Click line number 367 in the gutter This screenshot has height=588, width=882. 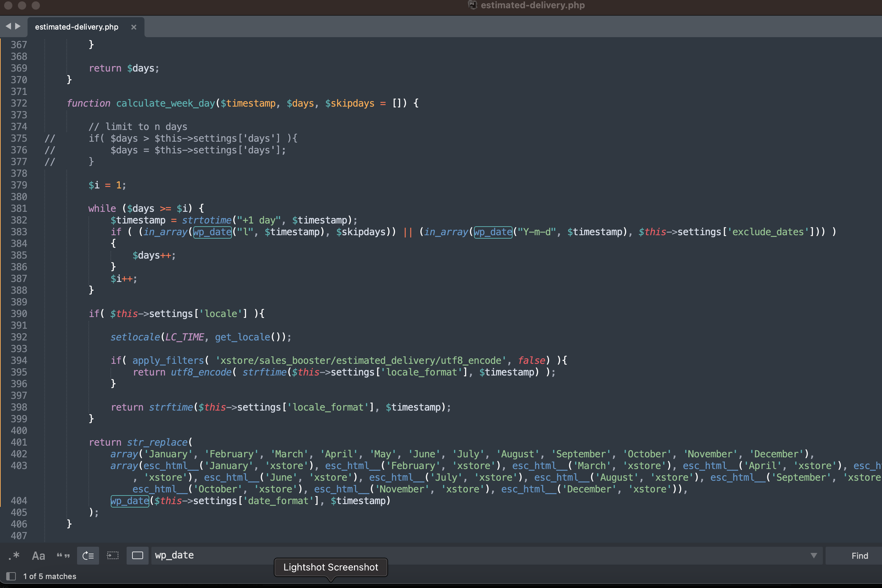19,45
